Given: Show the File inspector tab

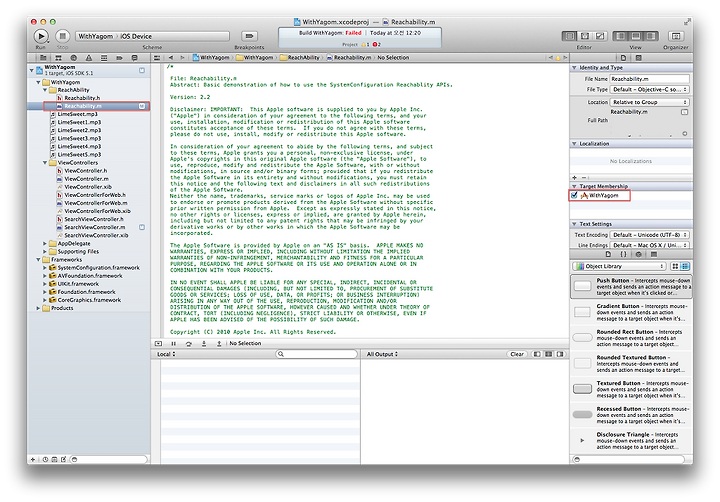Looking at the screenshot, I should [623, 58].
